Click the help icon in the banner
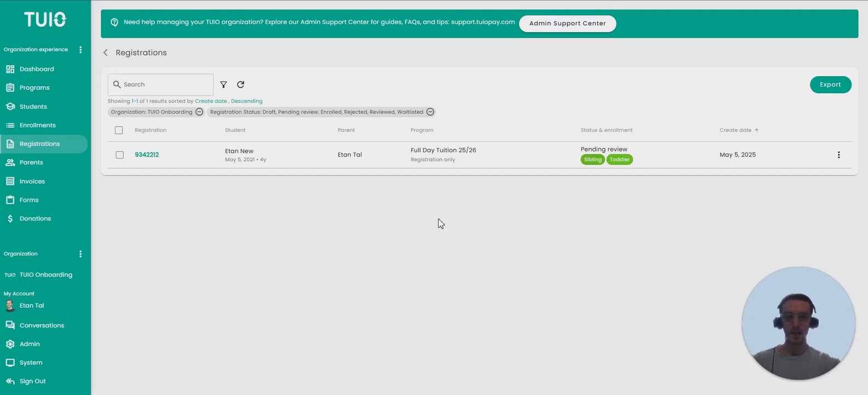 [115, 22]
